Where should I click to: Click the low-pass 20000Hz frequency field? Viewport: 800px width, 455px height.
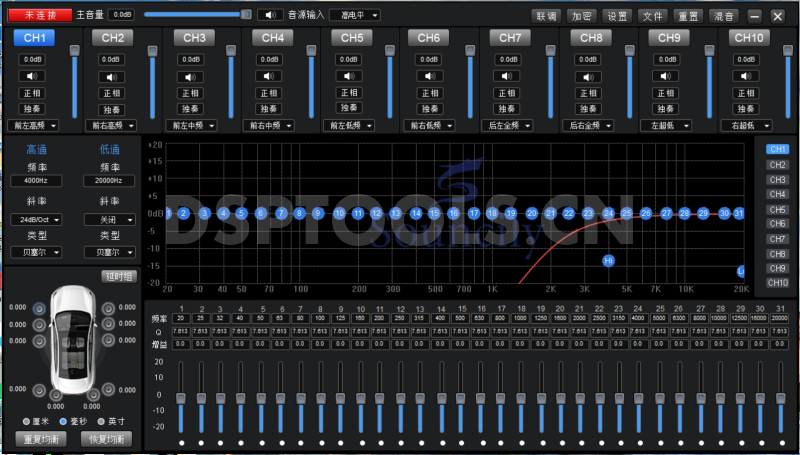click(x=109, y=181)
